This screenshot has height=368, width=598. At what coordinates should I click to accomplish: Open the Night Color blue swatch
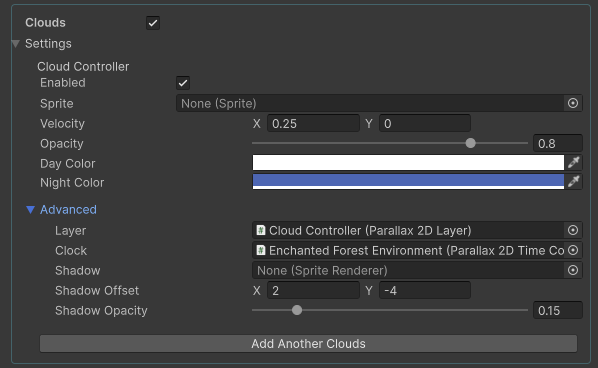pos(408,182)
